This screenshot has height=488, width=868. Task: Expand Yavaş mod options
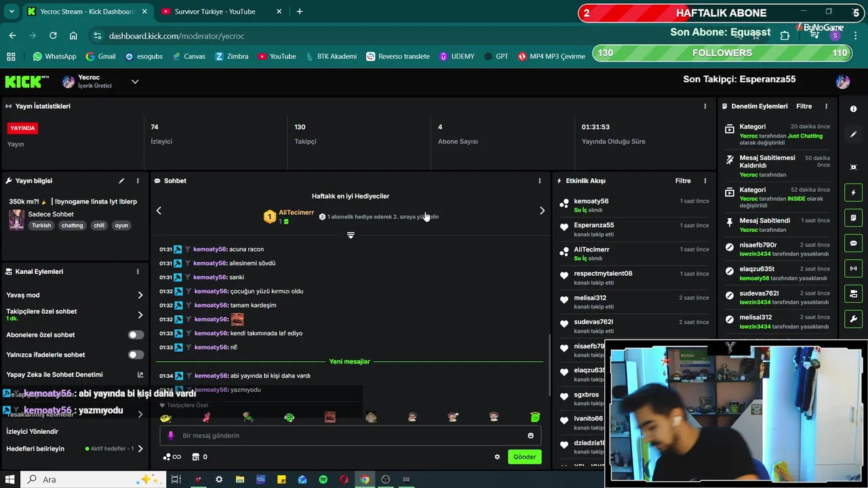coord(140,296)
